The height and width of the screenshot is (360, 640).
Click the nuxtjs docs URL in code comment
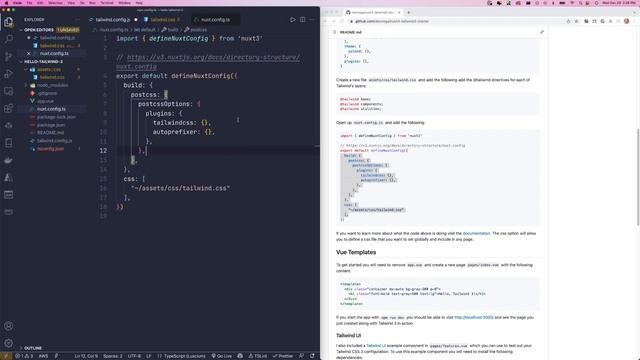click(213, 58)
